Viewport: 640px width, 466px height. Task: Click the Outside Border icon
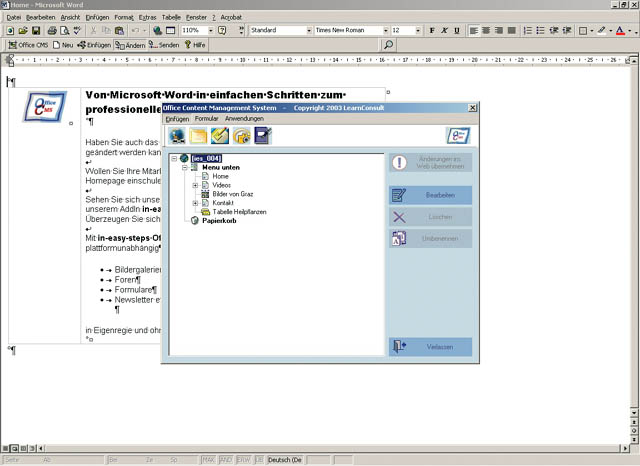[x=583, y=31]
